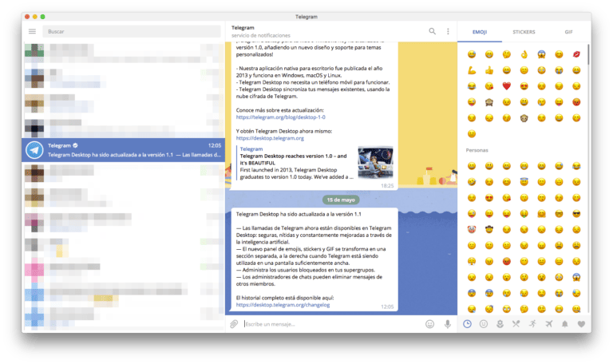Open the hamburger main menu
The width and height of the screenshot is (613, 364).
[32, 31]
